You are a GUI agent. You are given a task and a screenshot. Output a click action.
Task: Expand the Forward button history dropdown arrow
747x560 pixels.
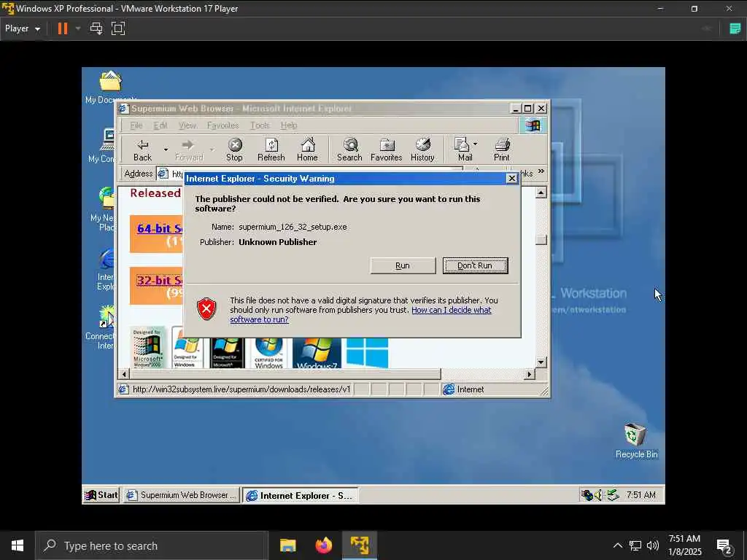(x=212, y=149)
